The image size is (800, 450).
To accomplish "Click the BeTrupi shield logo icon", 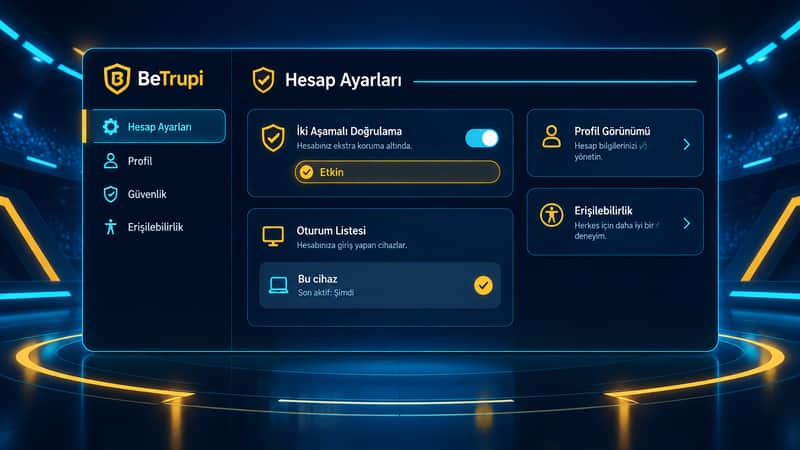I will click(x=117, y=79).
